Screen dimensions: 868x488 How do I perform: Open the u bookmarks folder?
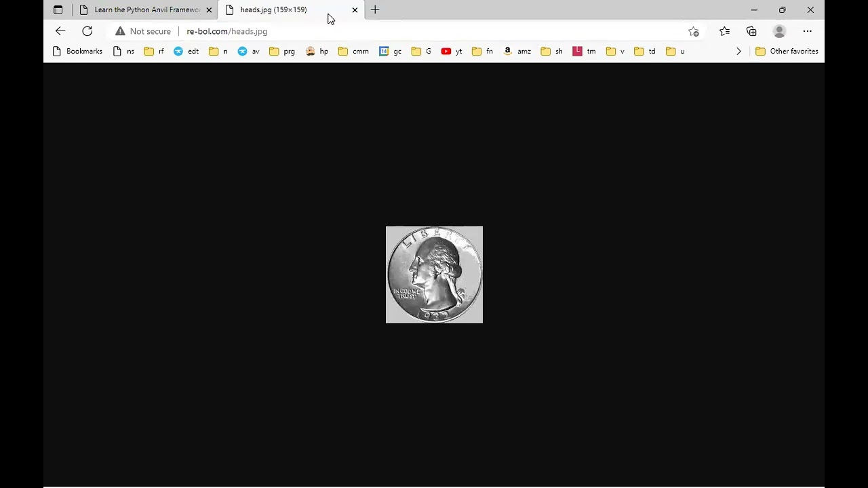pos(675,52)
